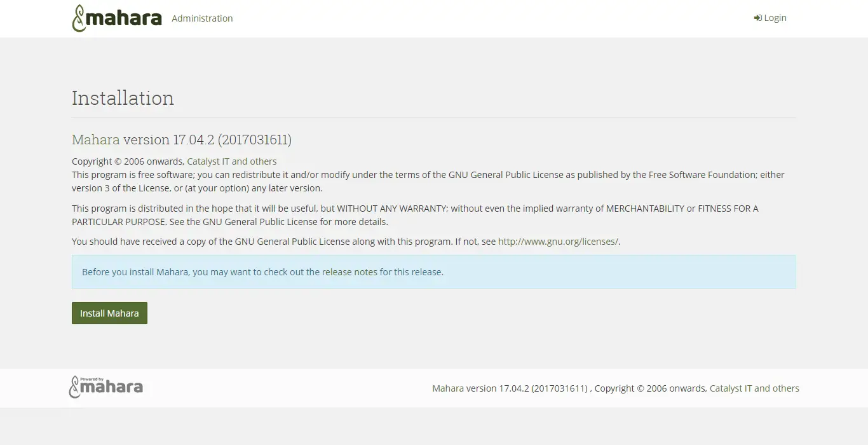Image resolution: width=868 pixels, height=445 pixels.
Task: Open the Mahara link in footer
Action: click(448, 388)
